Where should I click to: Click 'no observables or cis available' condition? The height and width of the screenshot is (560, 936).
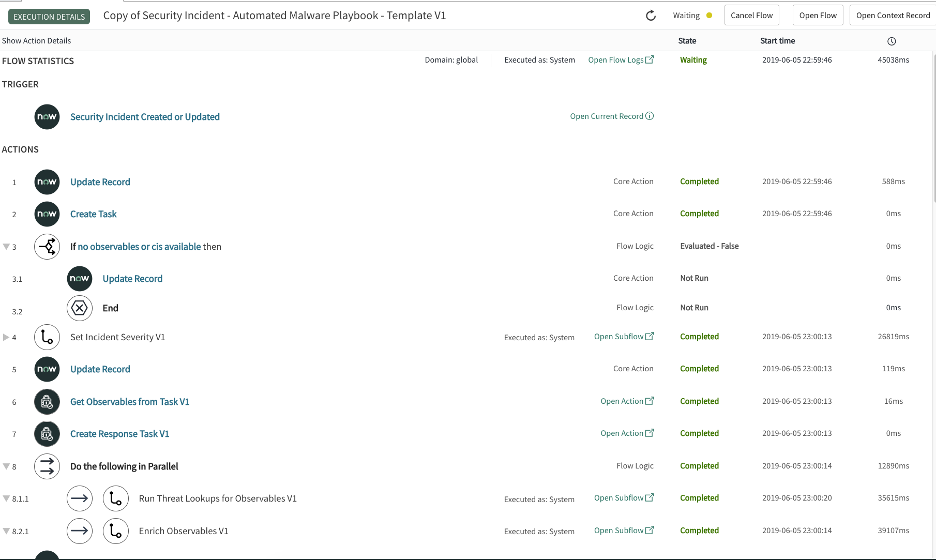click(x=139, y=247)
